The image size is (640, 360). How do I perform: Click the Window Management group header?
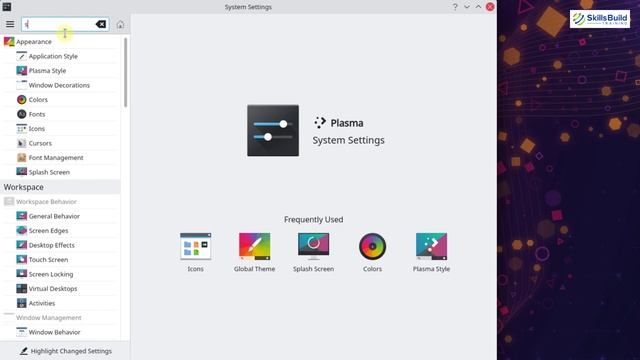click(60, 318)
